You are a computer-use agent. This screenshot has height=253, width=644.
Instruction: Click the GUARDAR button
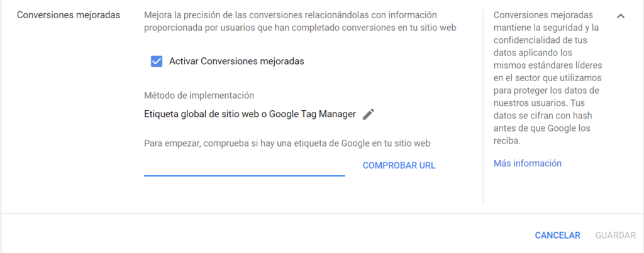click(616, 235)
